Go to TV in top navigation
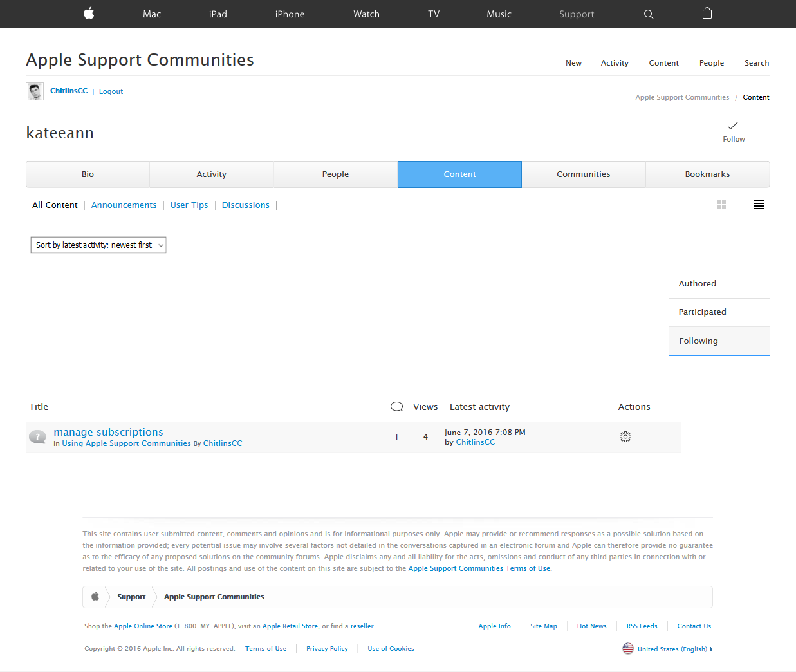This screenshot has width=796, height=672. 434,14
